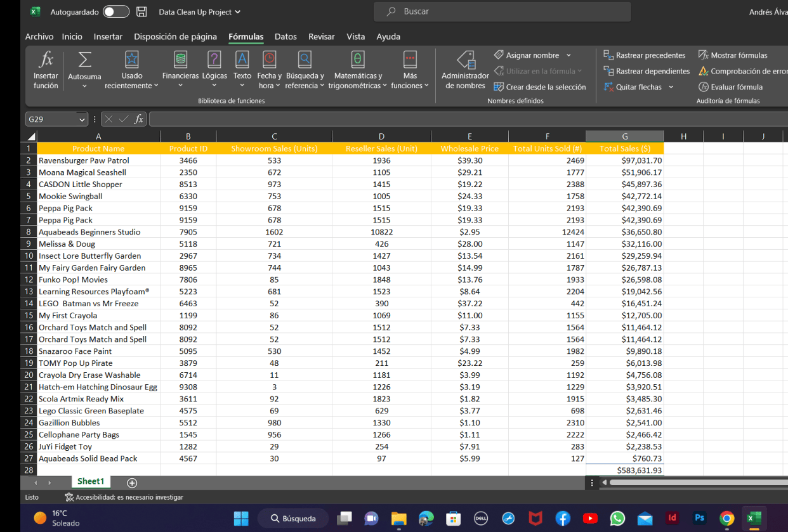788x532 pixels.
Task: Click Crear desde la selección
Action: point(540,87)
